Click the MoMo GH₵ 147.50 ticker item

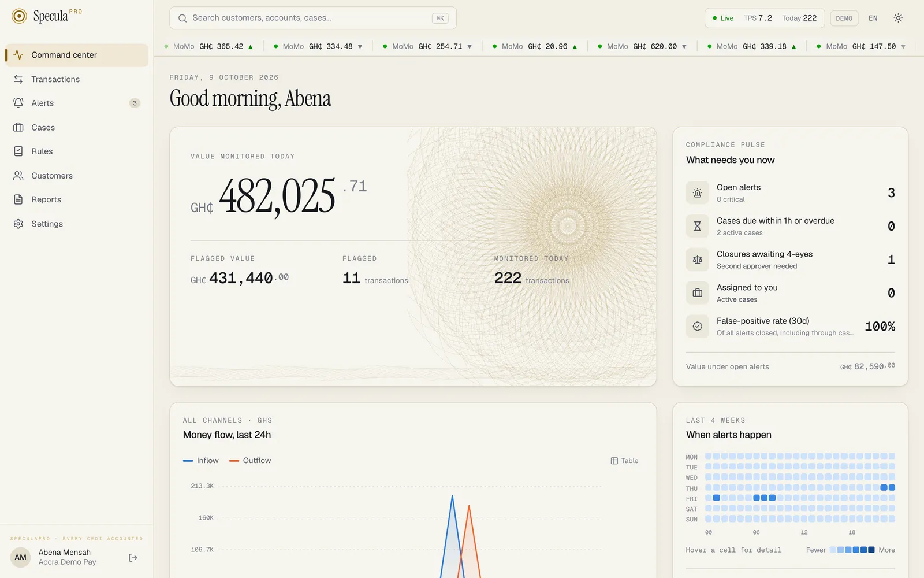862,46
